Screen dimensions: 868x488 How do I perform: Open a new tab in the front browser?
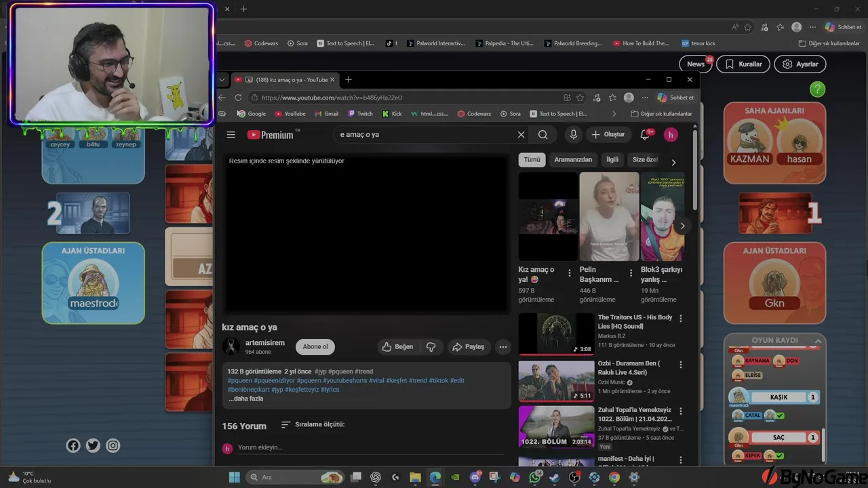pos(349,79)
